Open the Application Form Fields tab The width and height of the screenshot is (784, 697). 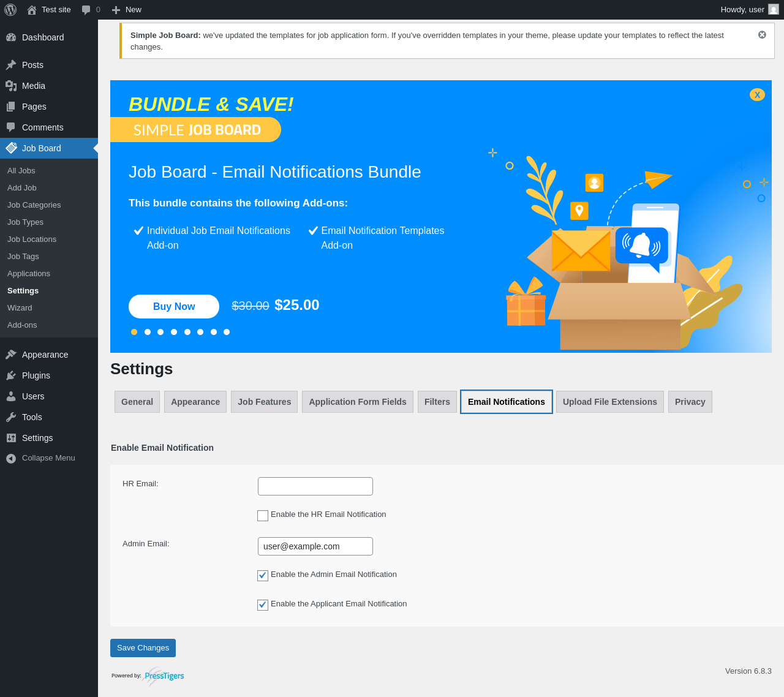coord(358,402)
